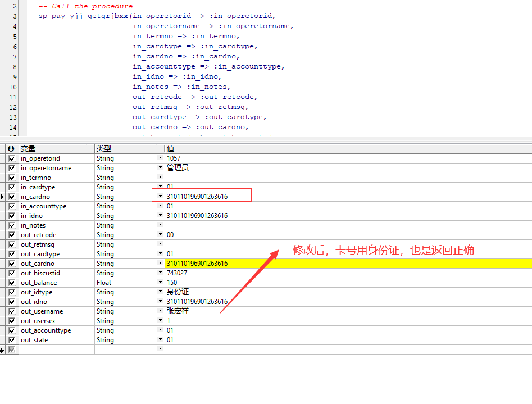Open type dropdown of the empty new row
Viewport: 532px width, 404px height.
[160, 349]
